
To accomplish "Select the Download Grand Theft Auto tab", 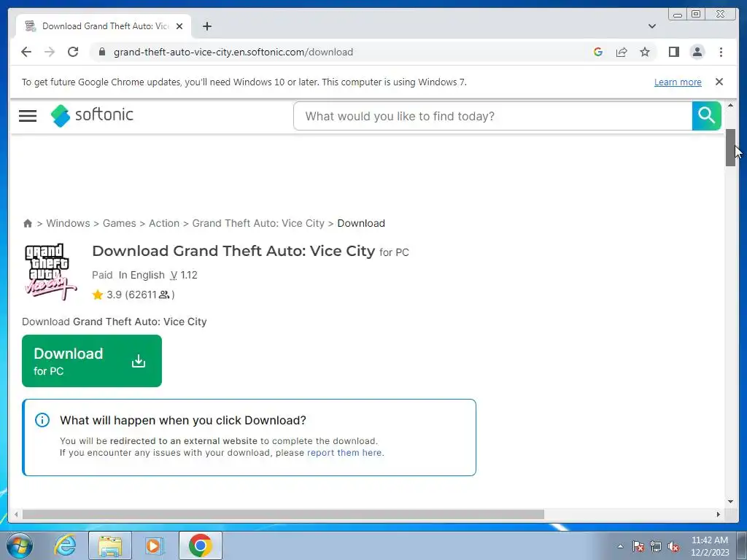I will (104, 26).
